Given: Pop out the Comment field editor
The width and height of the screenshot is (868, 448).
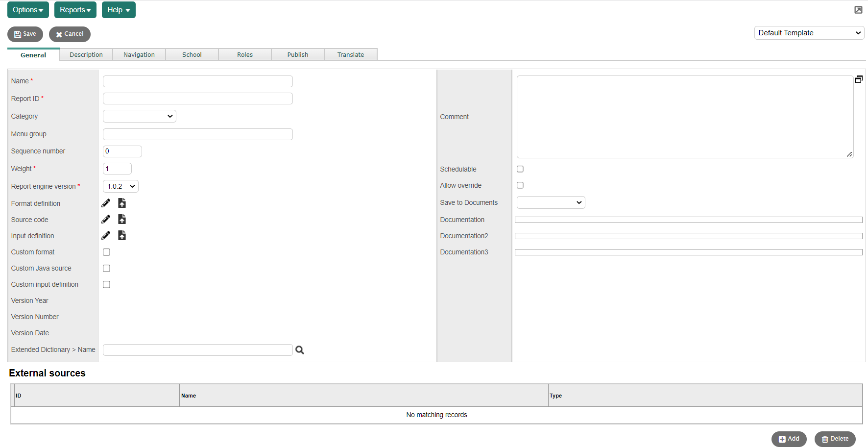Looking at the screenshot, I should tap(859, 78).
